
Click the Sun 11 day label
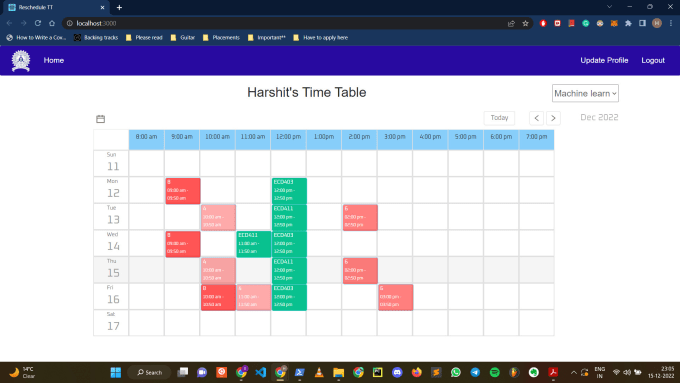(x=111, y=162)
